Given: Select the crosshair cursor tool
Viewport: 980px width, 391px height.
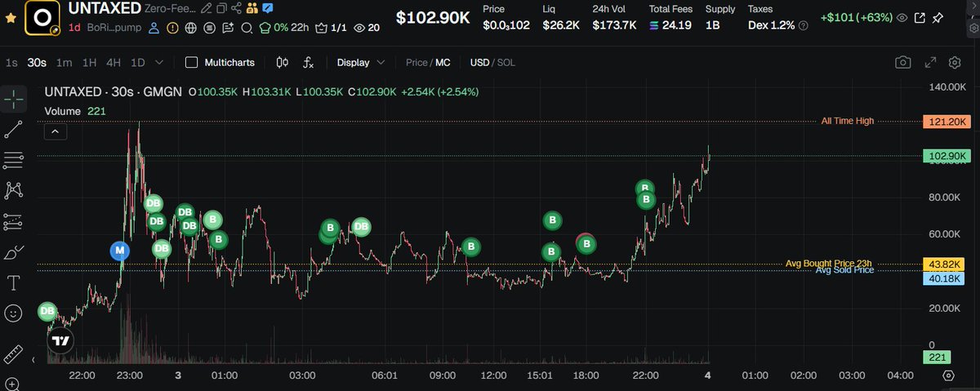Looking at the screenshot, I should (13, 99).
